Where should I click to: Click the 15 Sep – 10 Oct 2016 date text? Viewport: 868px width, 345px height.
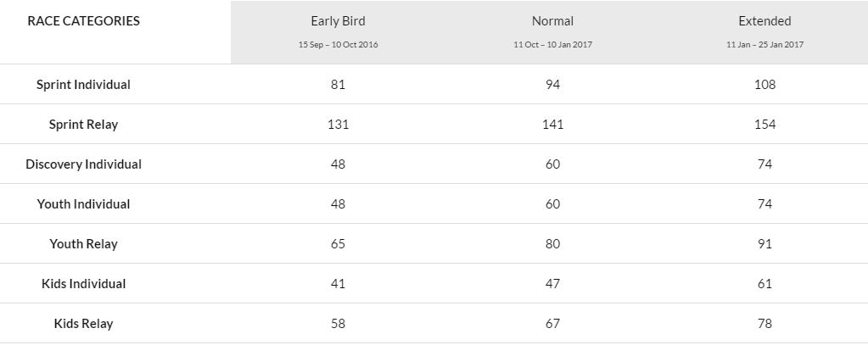339,45
